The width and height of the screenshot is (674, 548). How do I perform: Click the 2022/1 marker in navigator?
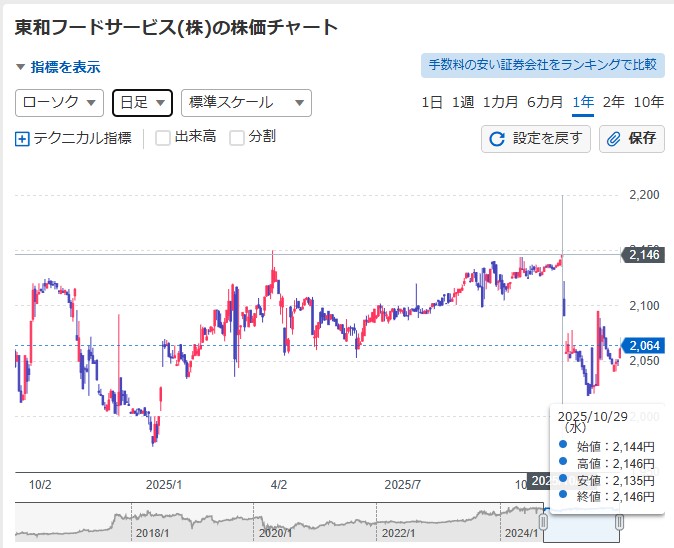(x=398, y=533)
